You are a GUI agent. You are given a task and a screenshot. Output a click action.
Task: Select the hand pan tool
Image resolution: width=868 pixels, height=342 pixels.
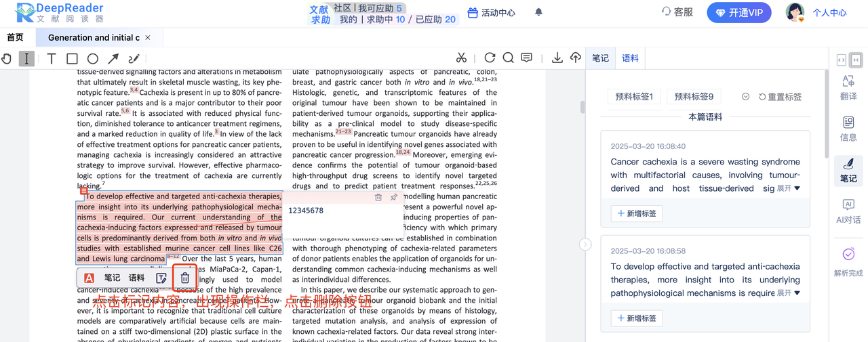point(7,59)
